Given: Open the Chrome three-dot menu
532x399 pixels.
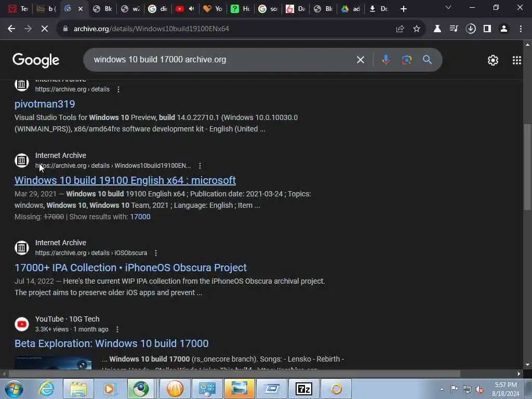Looking at the screenshot, I should (521, 29).
